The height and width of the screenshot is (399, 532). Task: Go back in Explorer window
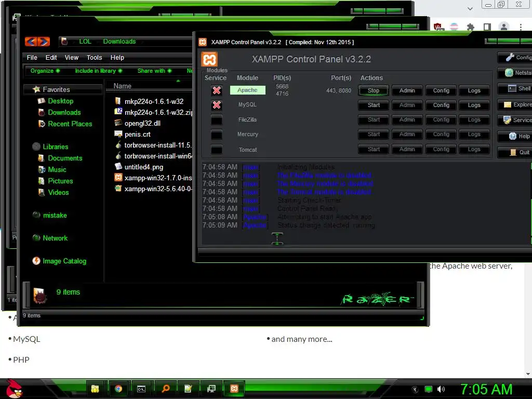click(x=31, y=42)
